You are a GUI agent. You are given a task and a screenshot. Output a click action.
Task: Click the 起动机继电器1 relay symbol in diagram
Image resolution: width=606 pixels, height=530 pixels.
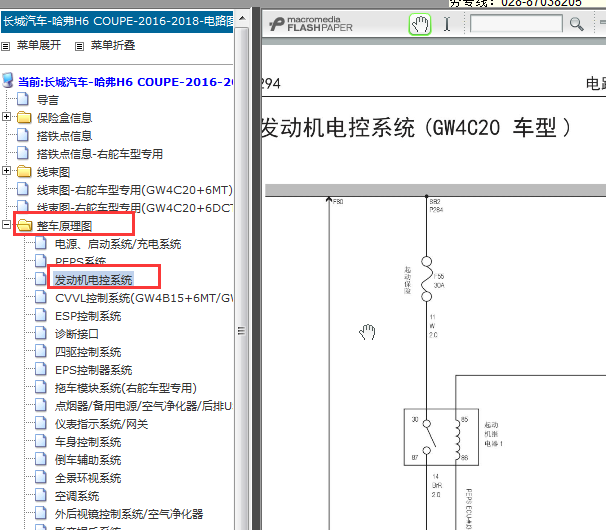(441, 437)
